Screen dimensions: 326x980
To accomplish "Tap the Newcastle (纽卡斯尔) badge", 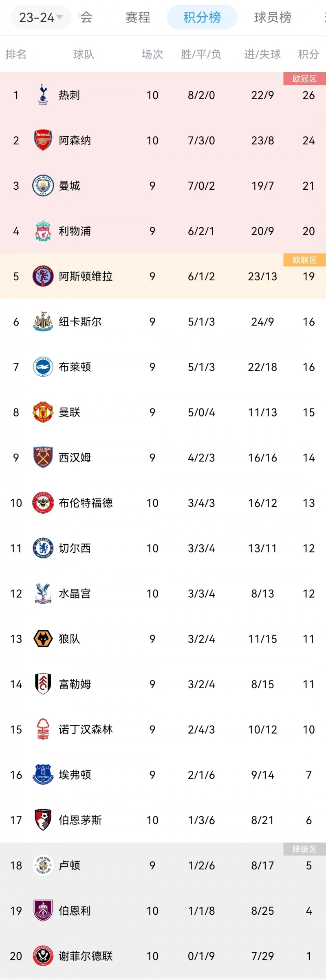I will pos(43,321).
